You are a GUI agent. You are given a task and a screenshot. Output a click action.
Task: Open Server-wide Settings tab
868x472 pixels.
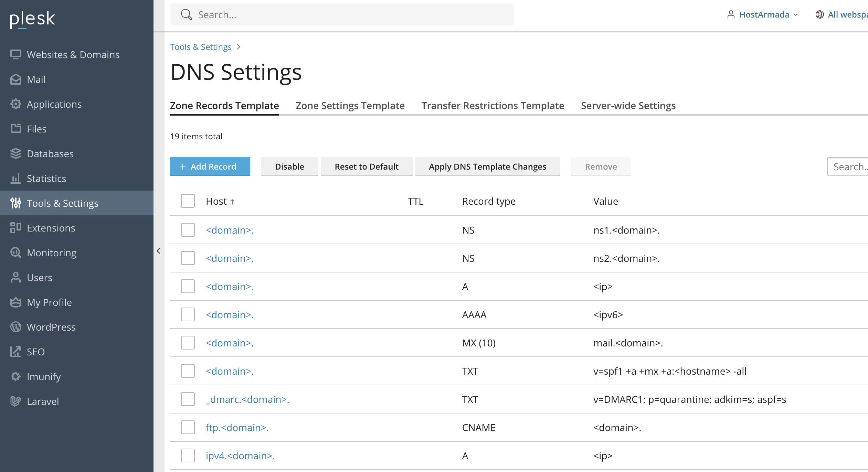(628, 106)
